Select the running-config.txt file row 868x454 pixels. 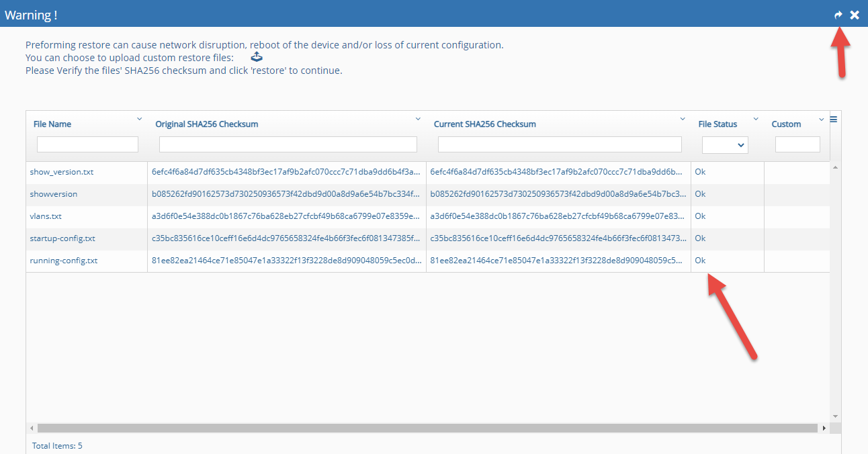[64, 261]
